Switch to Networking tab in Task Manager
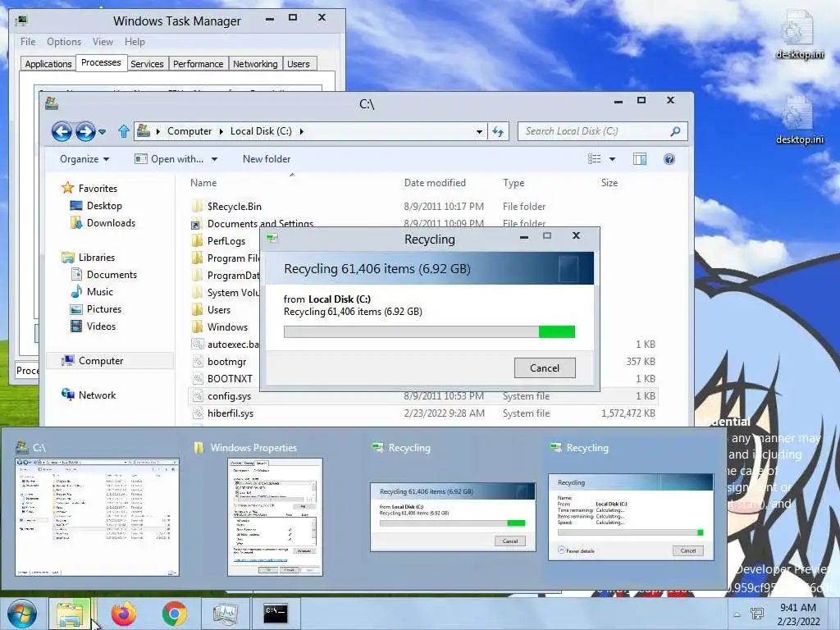 coord(255,64)
